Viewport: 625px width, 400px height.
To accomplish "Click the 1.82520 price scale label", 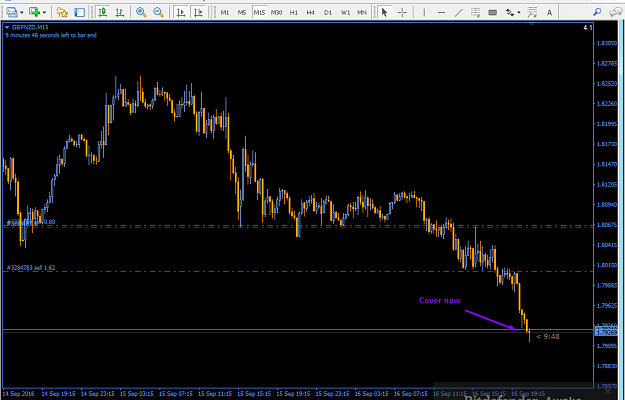I will coord(607,83).
